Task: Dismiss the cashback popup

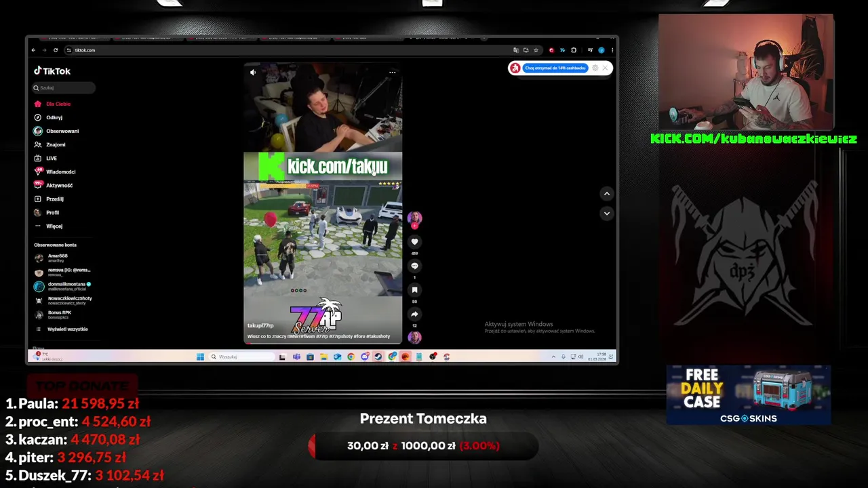Action: click(x=605, y=68)
